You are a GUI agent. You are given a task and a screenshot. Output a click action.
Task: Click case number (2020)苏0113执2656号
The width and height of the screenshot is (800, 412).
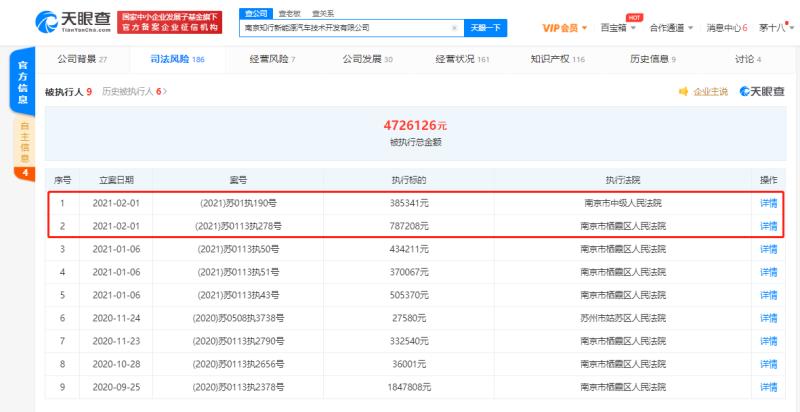click(238, 364)
